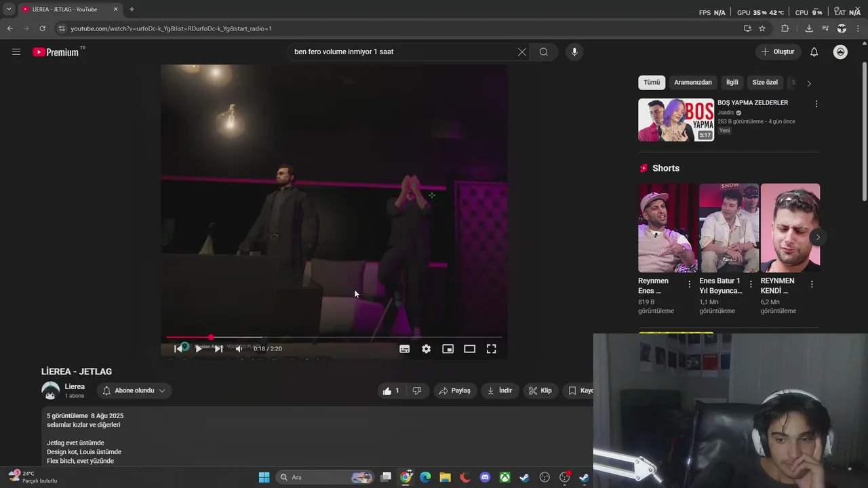Bookmark this page with star
Image resolution: width=868 pixels, height=488 pixels.
click(762, 28)
